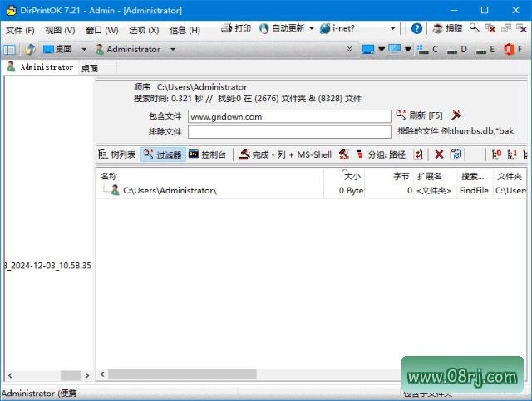Viewport: 532px width, 401px height.
Task: Click the close-all-windows icon at the top toolbar's end
Action: click(x=521, y=28)
